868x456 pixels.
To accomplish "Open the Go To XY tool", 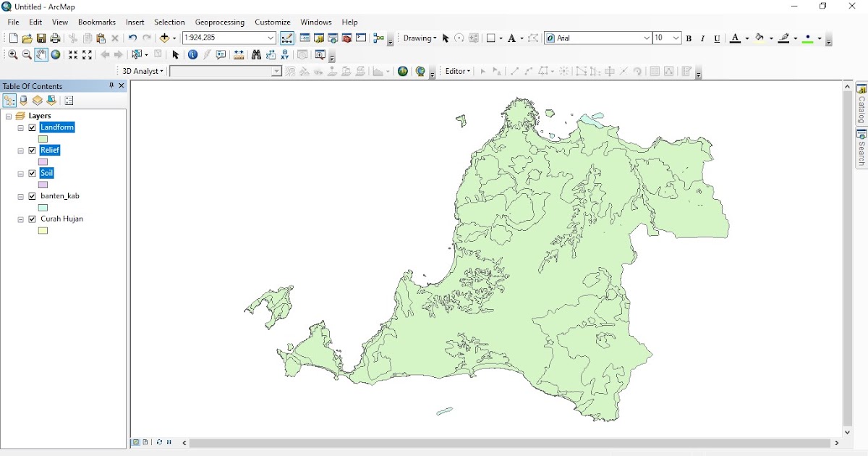I will click(x=285, y=54).
